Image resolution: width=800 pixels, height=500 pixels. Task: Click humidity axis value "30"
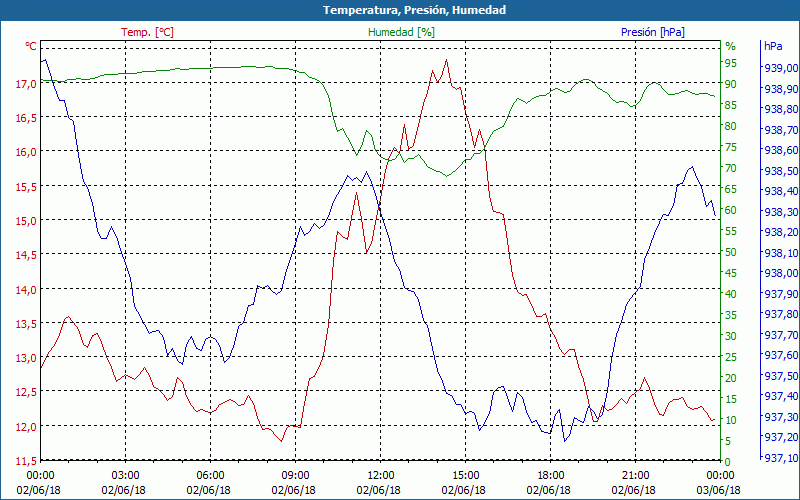click(731, 336)
